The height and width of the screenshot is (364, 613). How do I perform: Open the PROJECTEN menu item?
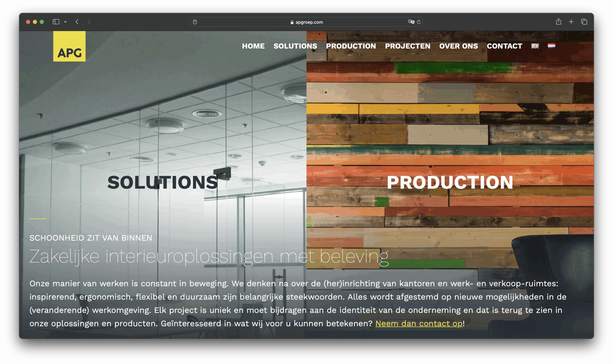point(408,46)
